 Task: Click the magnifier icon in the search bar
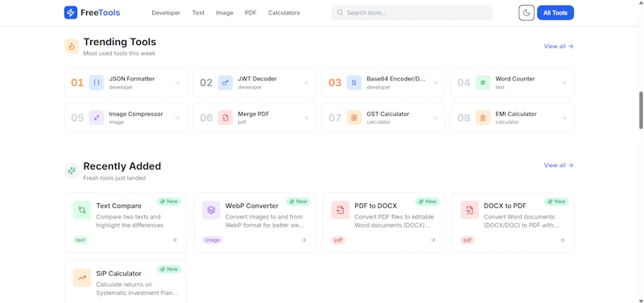pos(340,13)
